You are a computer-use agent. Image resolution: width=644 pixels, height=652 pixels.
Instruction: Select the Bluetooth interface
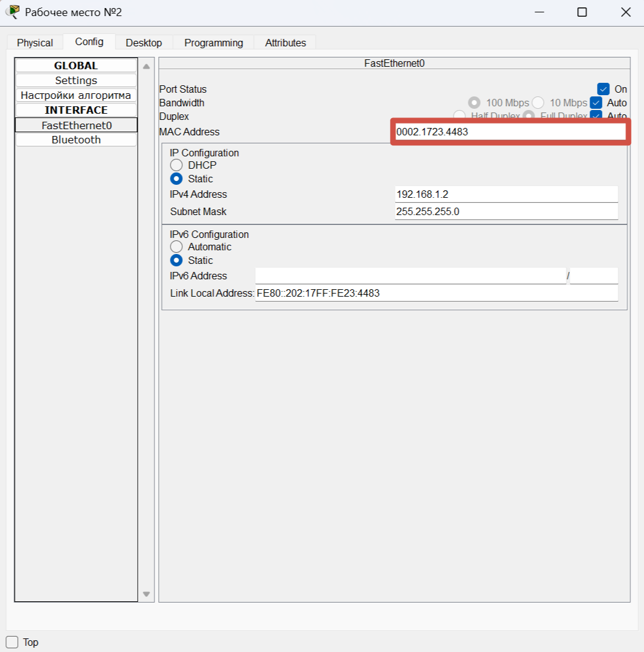tap(76, 140)
